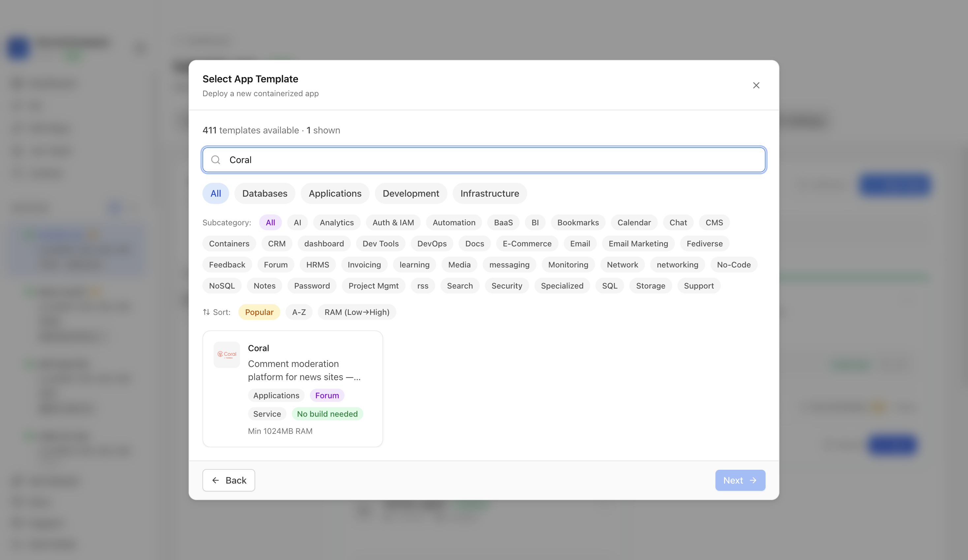This screenshot has height=560, width=968.
Task: Filter by BaaS subcategory
Action: tap(503, 223)
